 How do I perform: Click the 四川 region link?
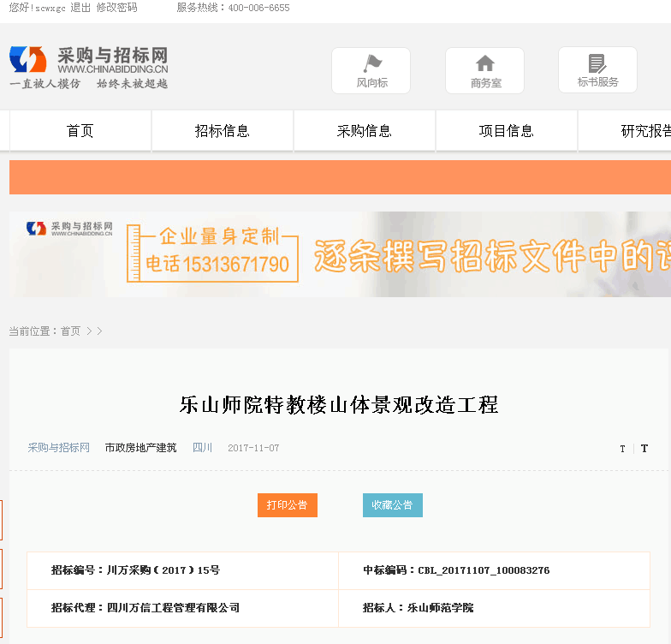(202, 448)
